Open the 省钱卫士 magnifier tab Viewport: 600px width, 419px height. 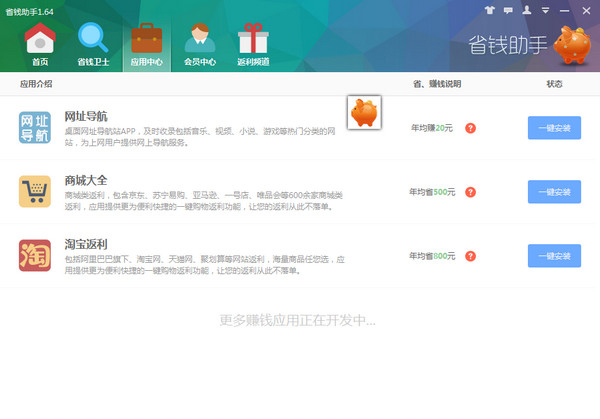click(x=93, y=44)
